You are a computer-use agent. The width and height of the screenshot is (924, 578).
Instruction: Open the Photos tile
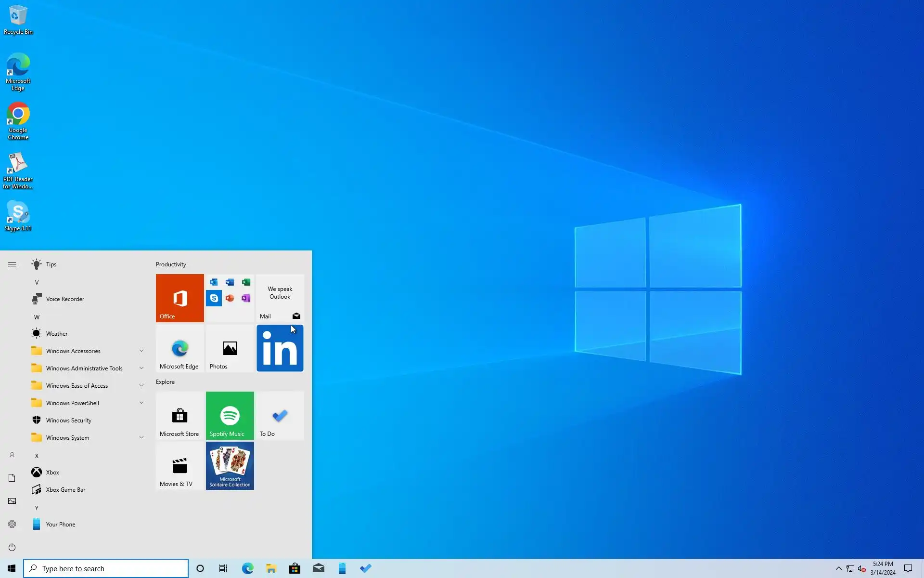tap(230, 348)
